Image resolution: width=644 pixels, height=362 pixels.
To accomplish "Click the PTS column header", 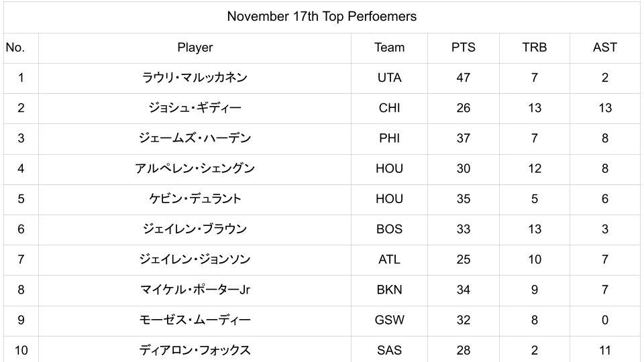I will (x=463, y=48).
